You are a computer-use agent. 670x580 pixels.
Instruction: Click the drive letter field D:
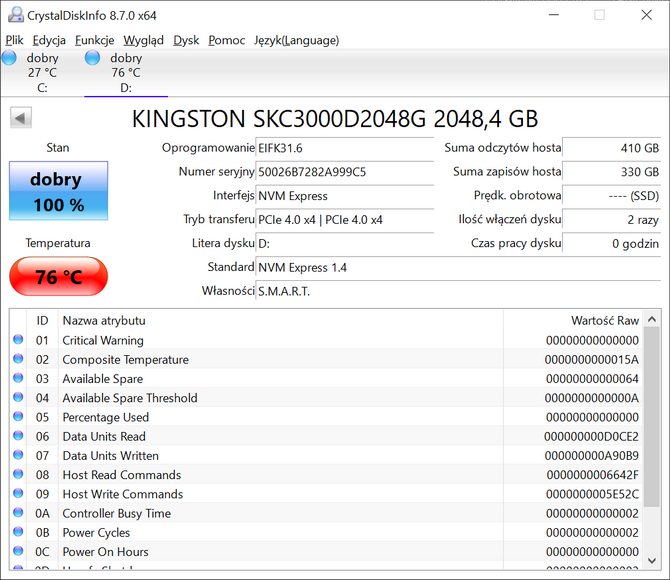coord(344,244)
